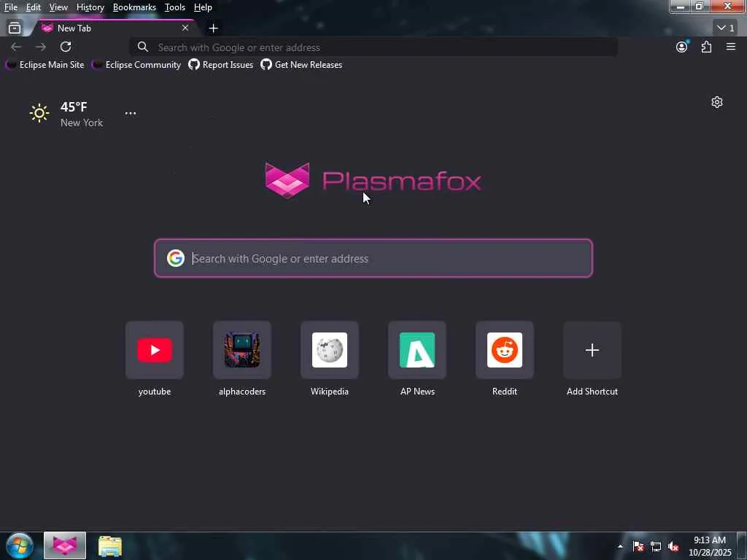This screenshot has width=747, height=560.
Task: Click the Add Shortcut plus tile
Action: click(x=592, y=350)
